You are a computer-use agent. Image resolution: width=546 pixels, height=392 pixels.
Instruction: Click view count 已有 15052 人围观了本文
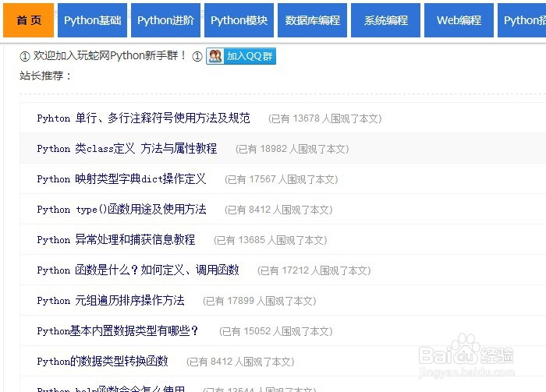[x=276, y=331]
